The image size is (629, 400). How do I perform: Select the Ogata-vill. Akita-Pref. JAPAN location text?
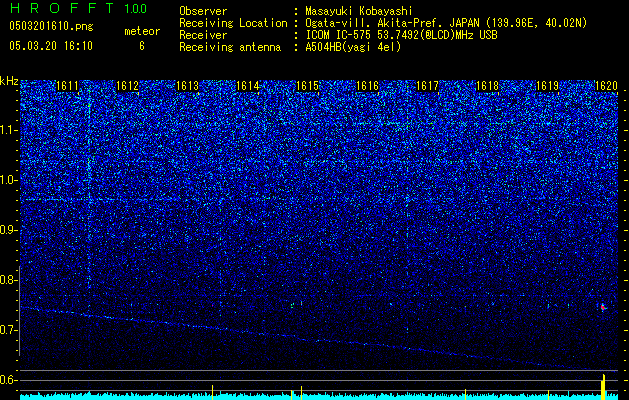tap(446, 23)
